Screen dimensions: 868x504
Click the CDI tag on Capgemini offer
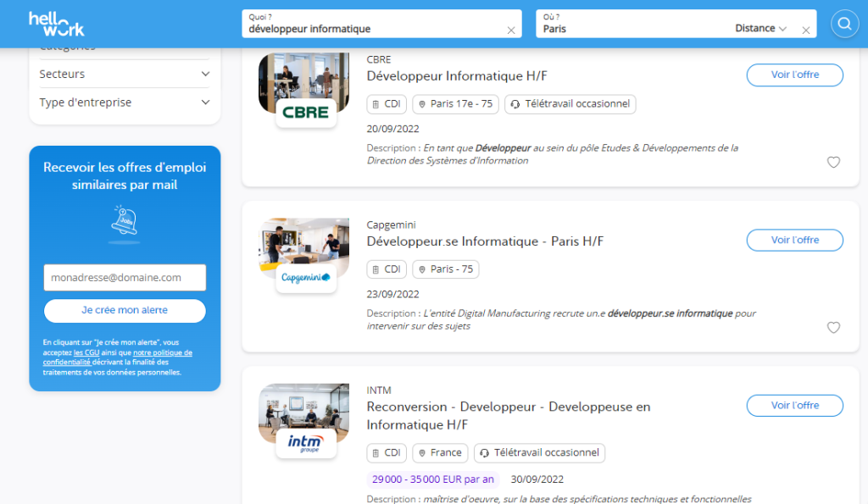(x=387, y=269)
